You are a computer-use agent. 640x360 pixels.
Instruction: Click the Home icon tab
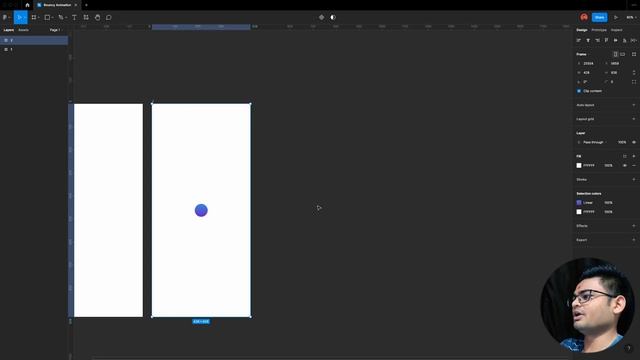tap(27, 5)
